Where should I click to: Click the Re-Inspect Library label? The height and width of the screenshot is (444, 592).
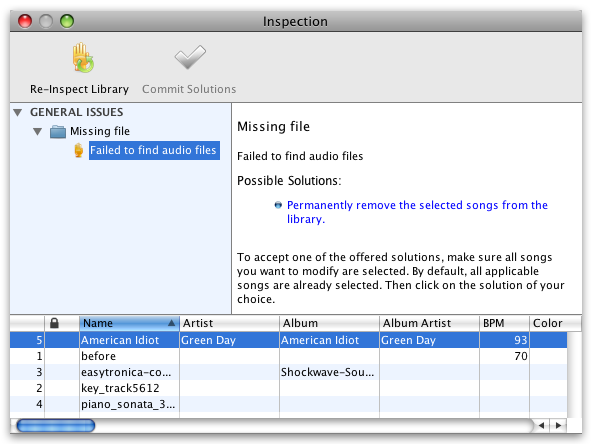(x=79, y=89)
